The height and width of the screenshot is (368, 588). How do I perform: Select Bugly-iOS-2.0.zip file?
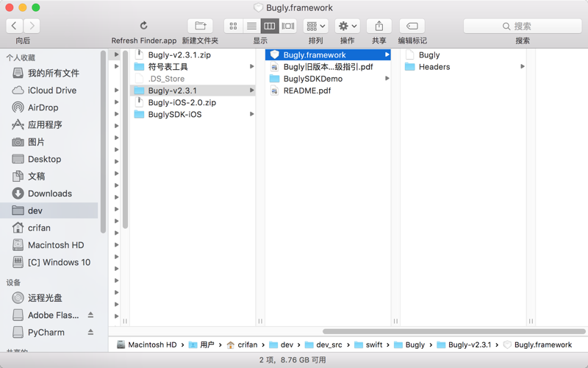point(193,102)
